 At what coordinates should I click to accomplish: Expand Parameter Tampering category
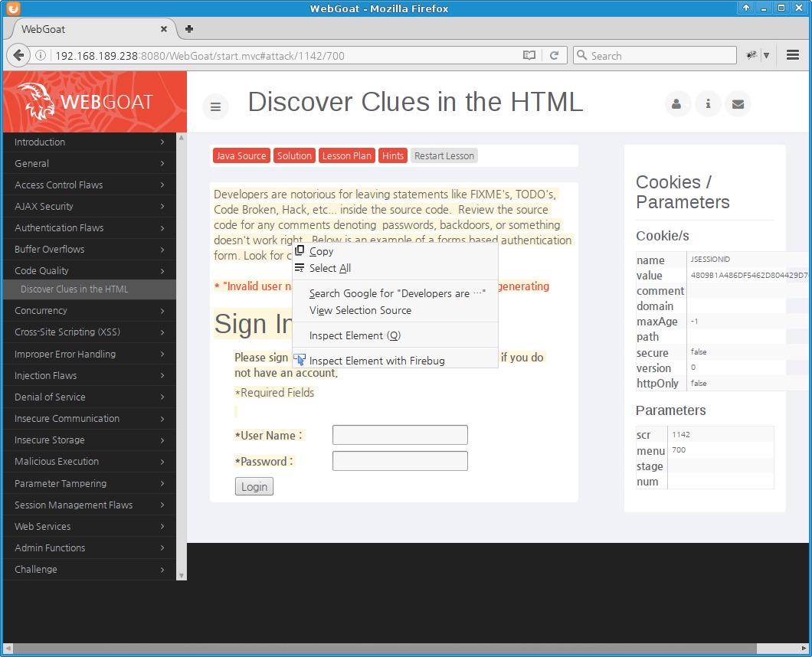click(x=90, y=483)
